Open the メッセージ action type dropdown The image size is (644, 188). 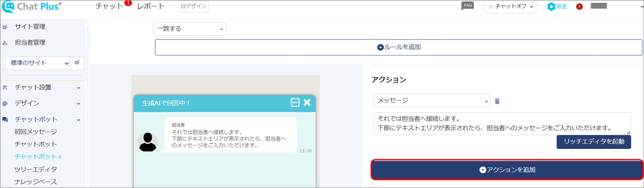tap(432, 101)
